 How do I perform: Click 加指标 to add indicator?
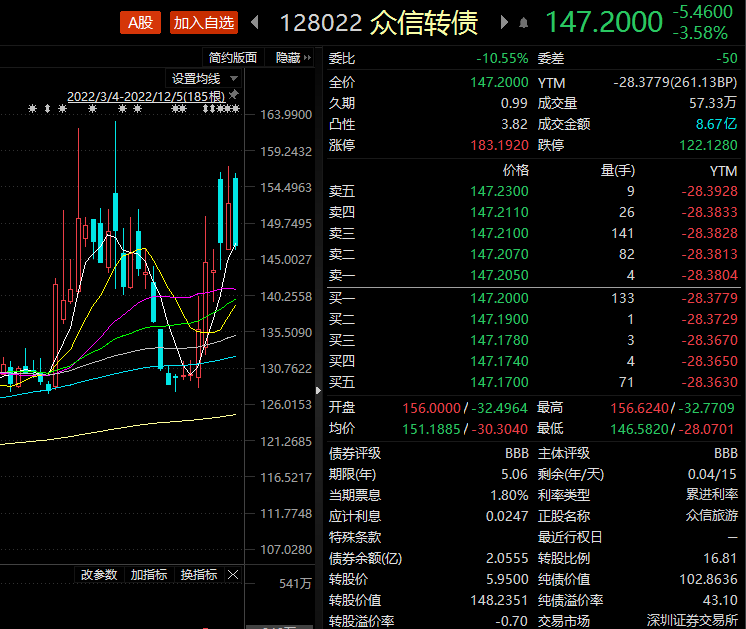[x=148, y=575]
